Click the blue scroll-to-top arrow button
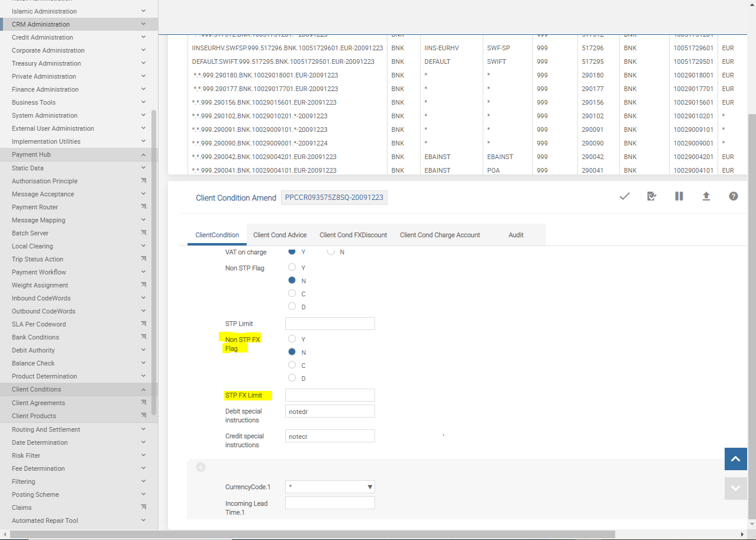 [x=735, y=459]
